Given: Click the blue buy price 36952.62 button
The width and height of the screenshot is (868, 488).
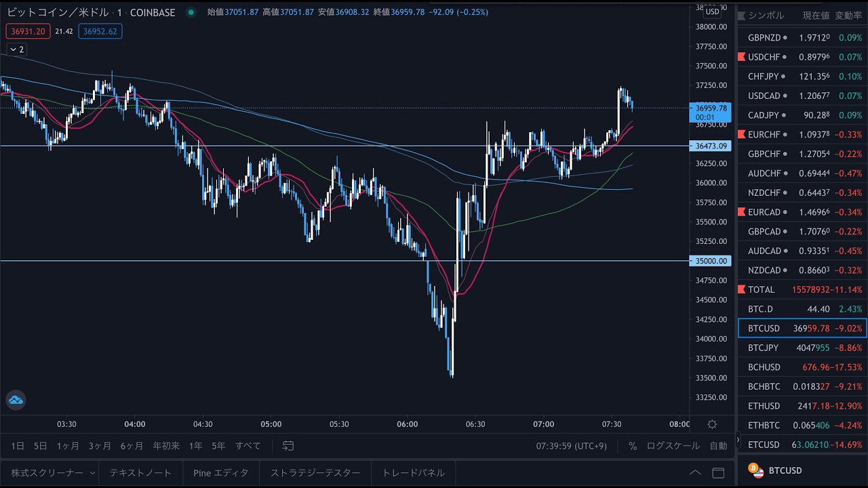Looking at the screenshot, I should [x=100, y=31].
